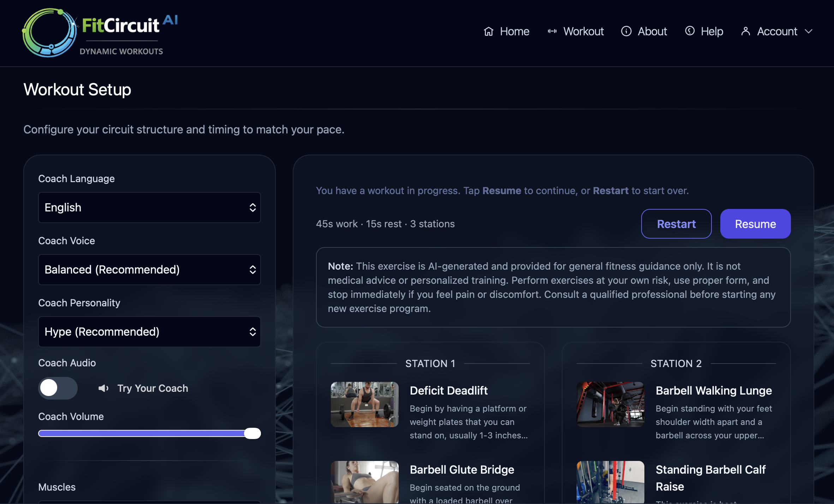Toggle the Coach Audio switch
The height and width of the screenshot is (504, 834).
[x=58, y=388]
